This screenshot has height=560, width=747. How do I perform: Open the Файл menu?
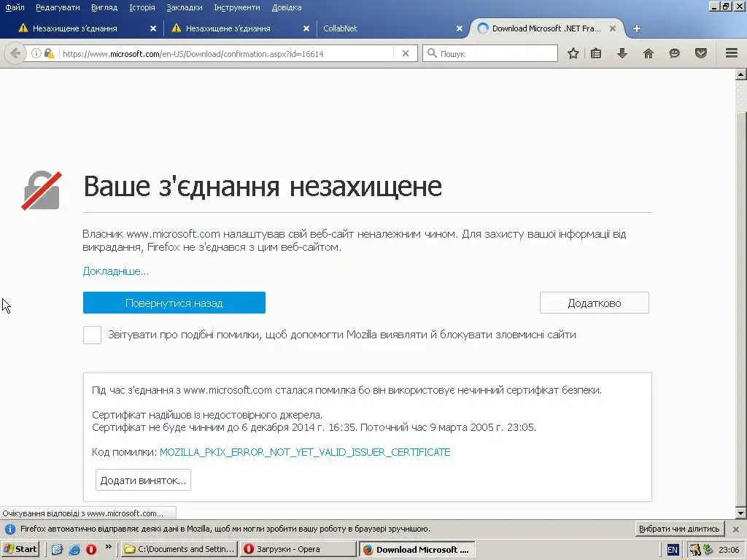point(15,7)
